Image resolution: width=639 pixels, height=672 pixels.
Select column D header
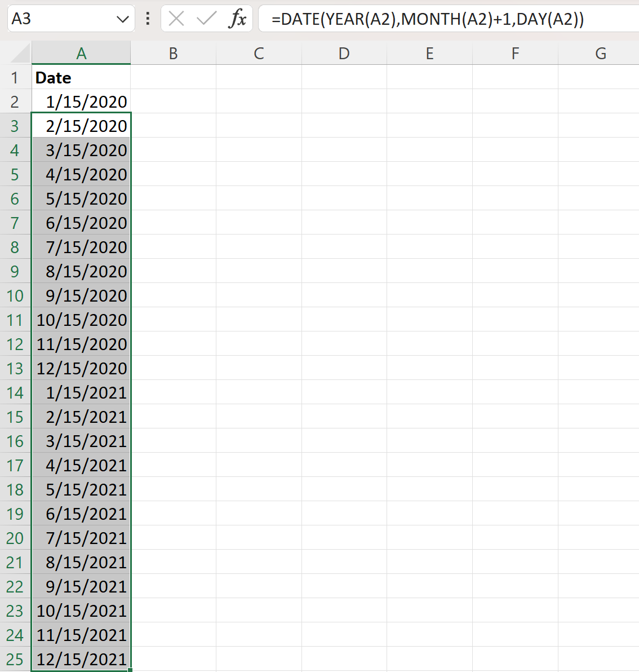pyautogui.click(x=344, y=53)
